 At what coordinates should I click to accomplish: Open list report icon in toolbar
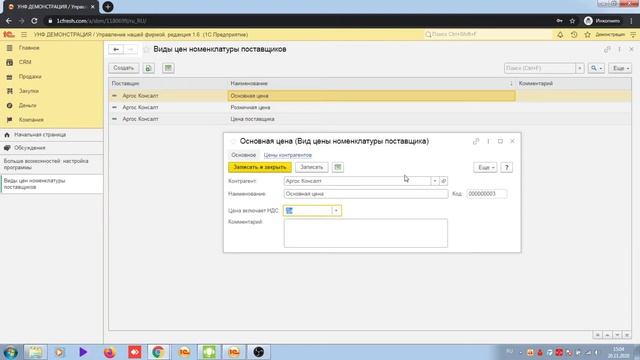pyautogui.click(x=168, y=68)
